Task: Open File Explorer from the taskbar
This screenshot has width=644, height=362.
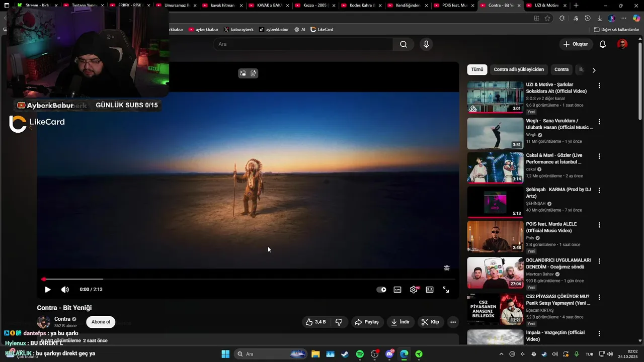Action: point(315,354)
